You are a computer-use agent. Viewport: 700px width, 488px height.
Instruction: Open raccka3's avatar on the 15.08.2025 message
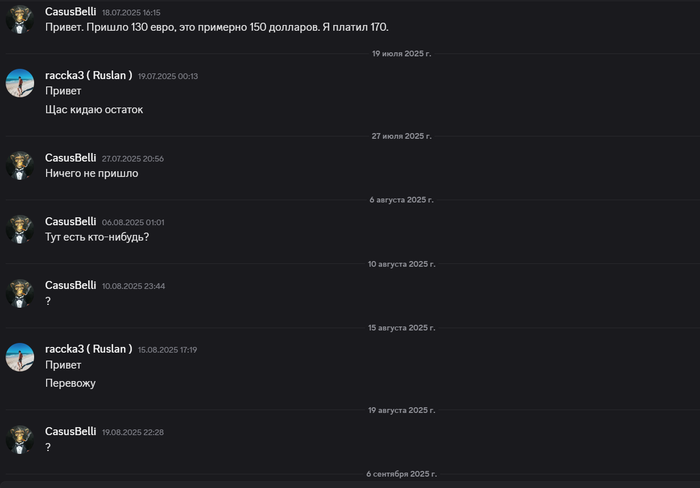(x=20, y=357)
